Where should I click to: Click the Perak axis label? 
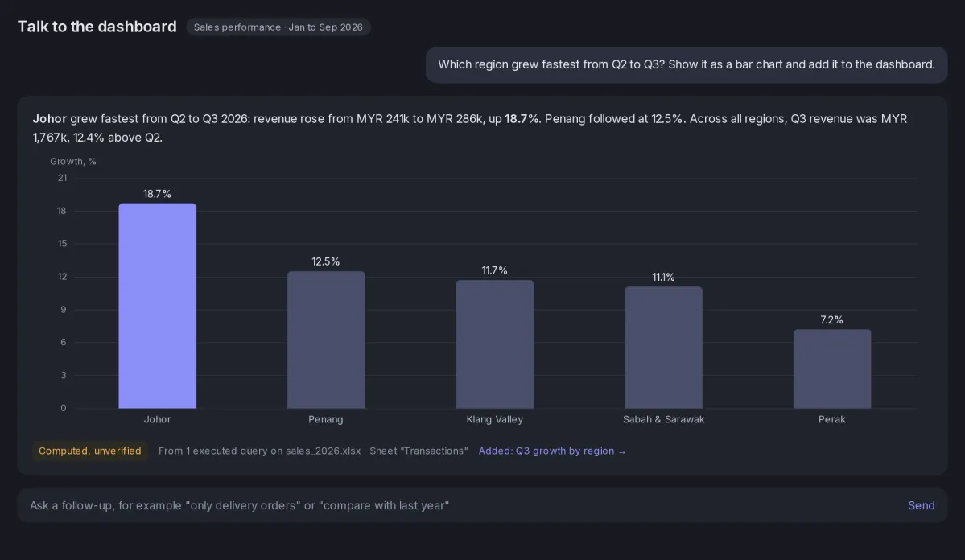(x=832, y=419)
